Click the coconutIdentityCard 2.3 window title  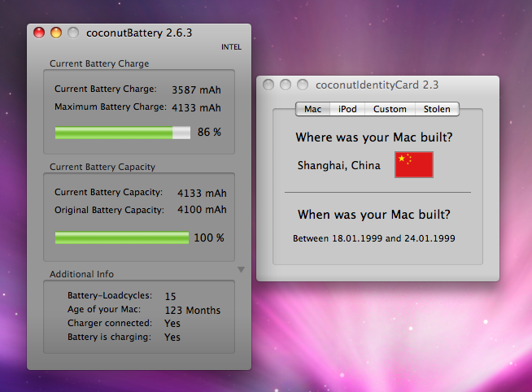pyautogui.click(x=377, y=85)
